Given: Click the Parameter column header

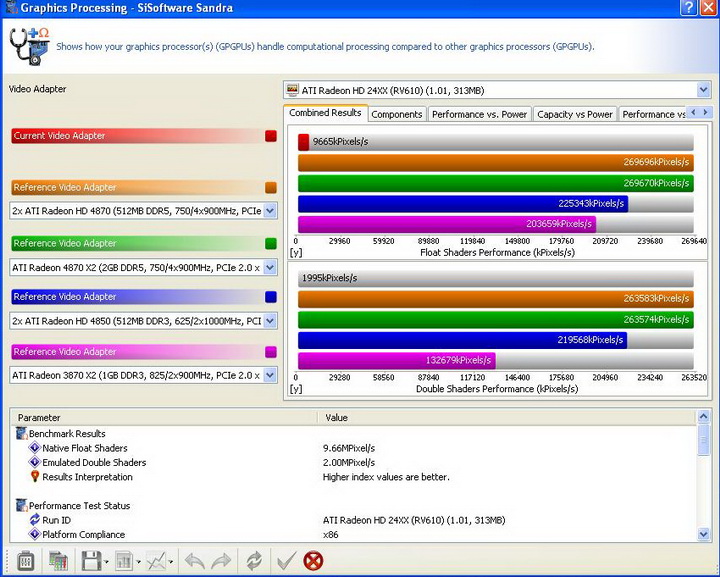Looking at the screenshot, I should coord(164,417).
